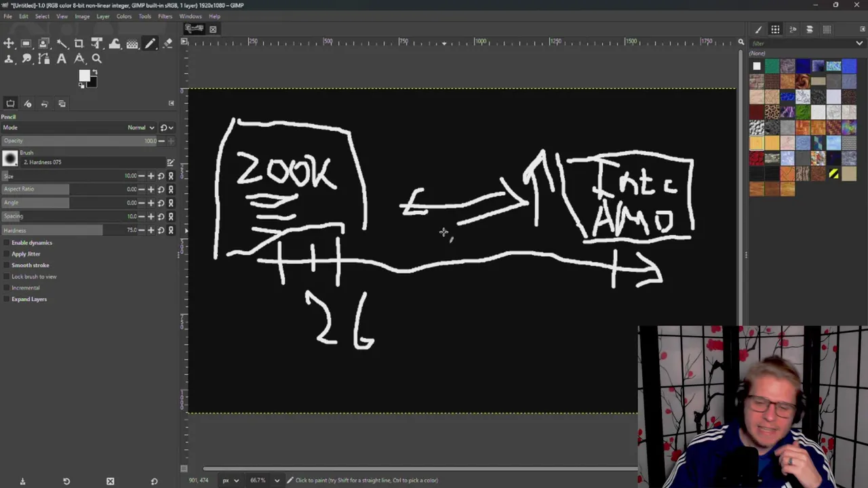Decrease Size with the minus button
The height and width of the screenshot is (488, 868).
[142, 176]
